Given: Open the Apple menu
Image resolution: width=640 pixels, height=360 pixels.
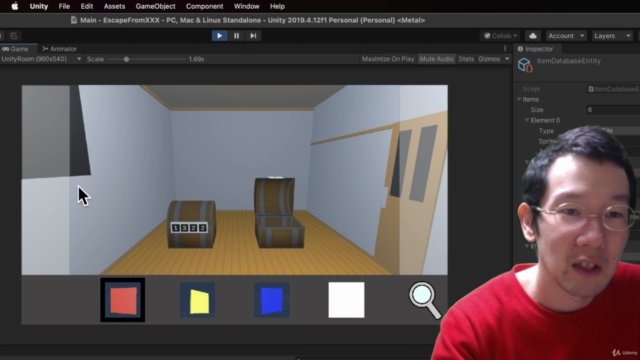Looking at the screenshot, I should point(15,6).
